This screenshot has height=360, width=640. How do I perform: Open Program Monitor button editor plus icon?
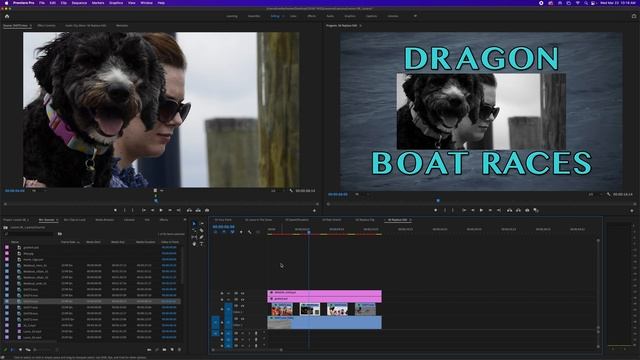632,211
